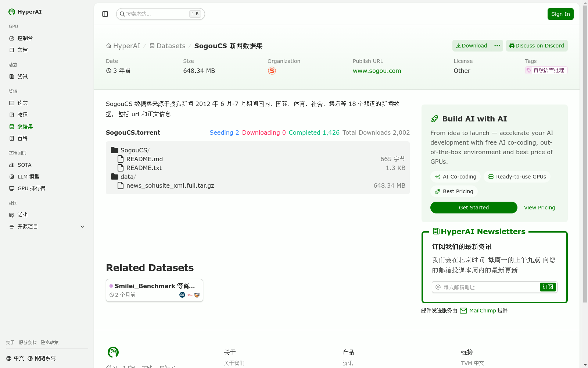Open 资讯 in the sidebar
Viewport: 588px width, 368px height.
point(47,77)
